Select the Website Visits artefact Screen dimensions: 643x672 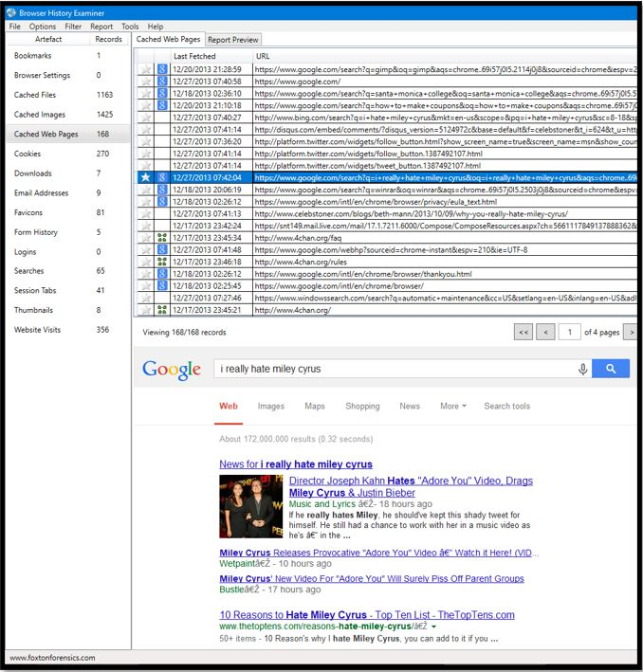click(67, 330)
